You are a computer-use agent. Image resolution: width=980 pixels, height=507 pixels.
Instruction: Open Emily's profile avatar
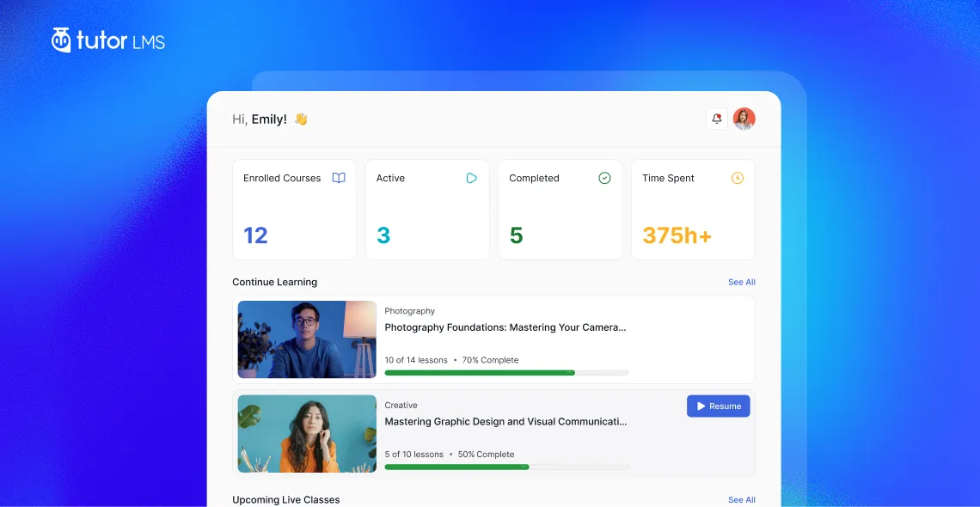coord(744,119)
